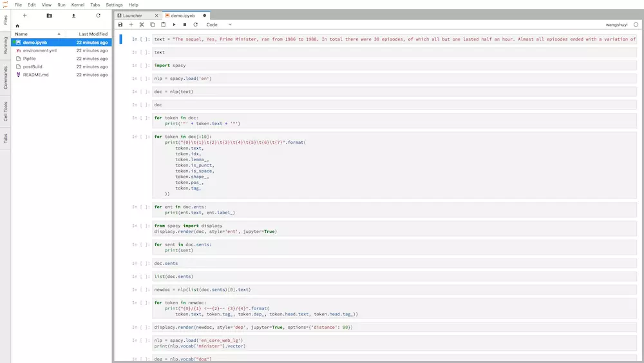Paste cells from the clipboard icon
This screenshot has width=644, height=363.
point(163,25)
